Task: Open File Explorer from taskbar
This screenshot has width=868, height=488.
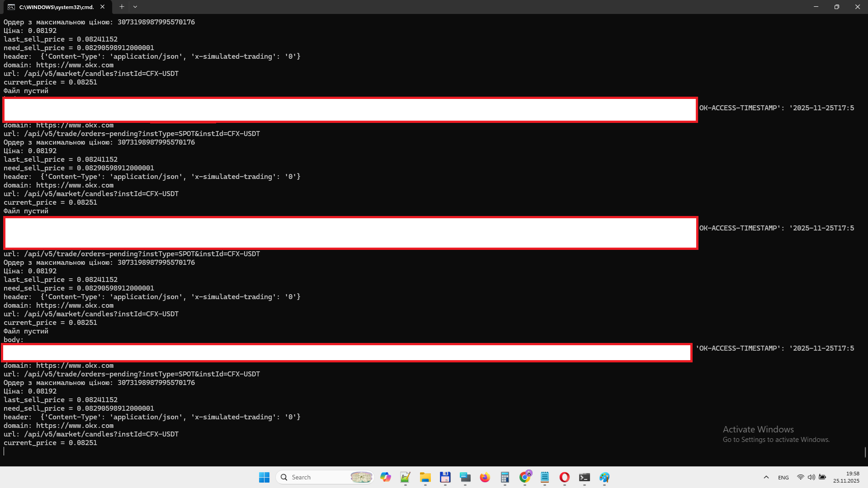Action: point(425,477)
